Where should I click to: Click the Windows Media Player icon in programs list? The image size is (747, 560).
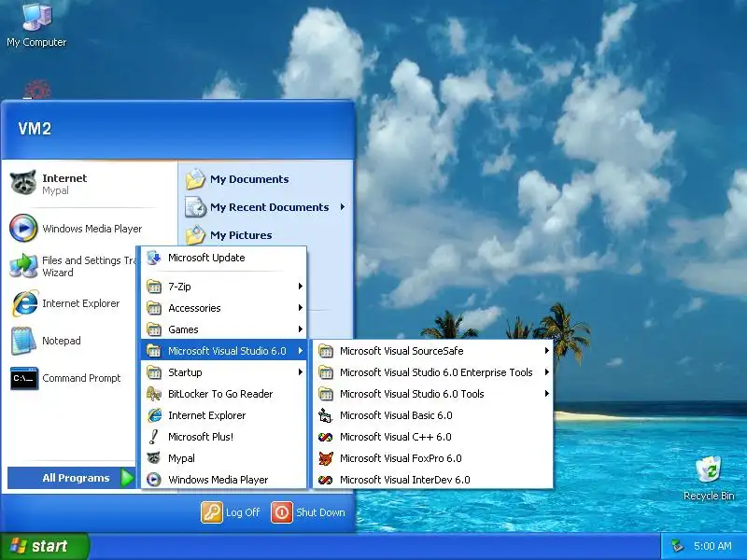click(x=154, y=480)
